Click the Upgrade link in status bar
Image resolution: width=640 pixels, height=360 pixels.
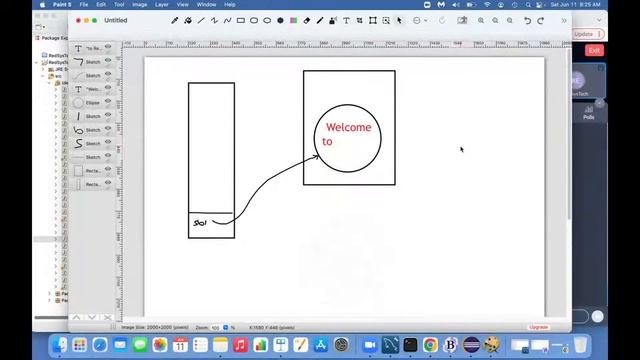point(538,327)
